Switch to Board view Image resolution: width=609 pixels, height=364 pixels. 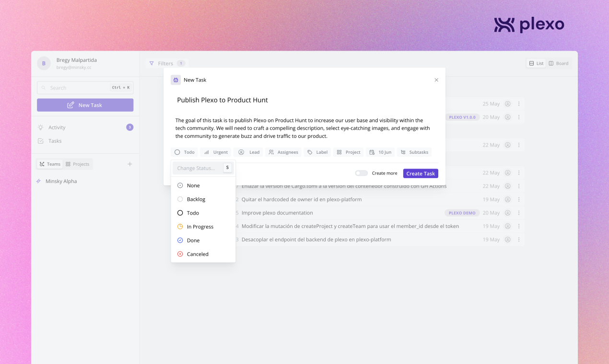coord(559,63)
